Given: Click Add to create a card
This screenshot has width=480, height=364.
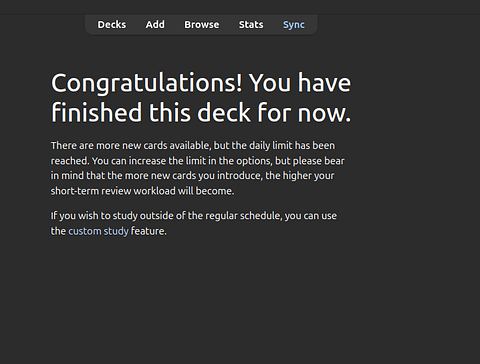Looking at the screenshot, I should 155,25.
